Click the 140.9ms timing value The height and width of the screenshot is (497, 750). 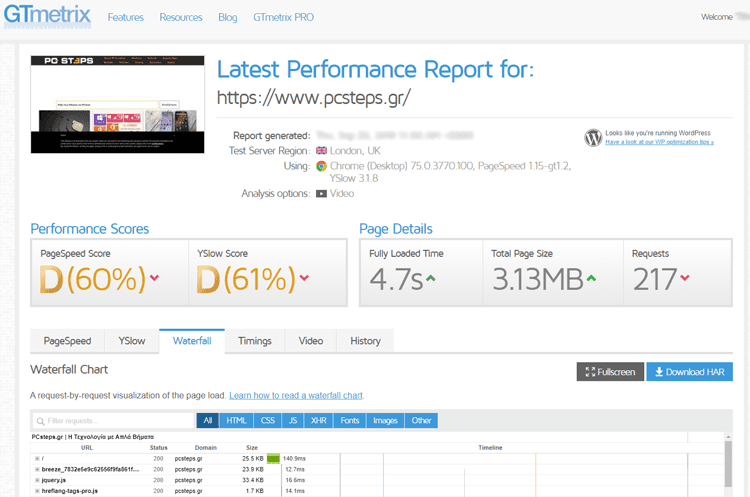[294, 459]
